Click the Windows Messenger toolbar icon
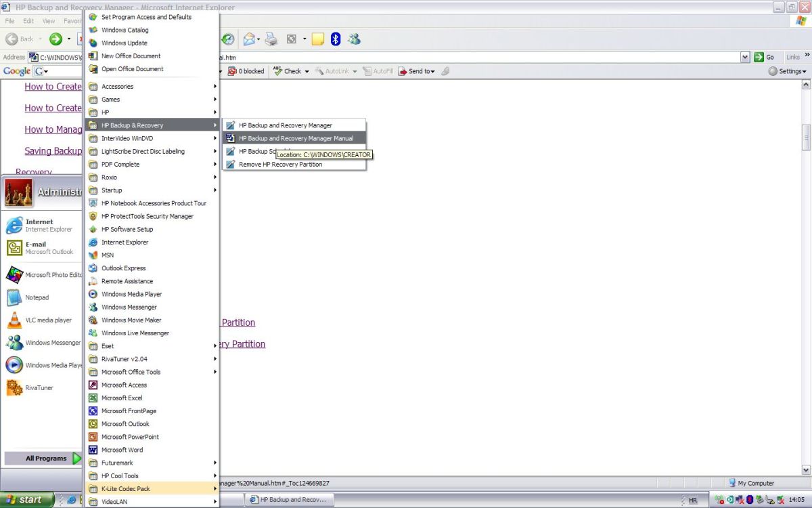812x508 pixels. coord(354,39)
